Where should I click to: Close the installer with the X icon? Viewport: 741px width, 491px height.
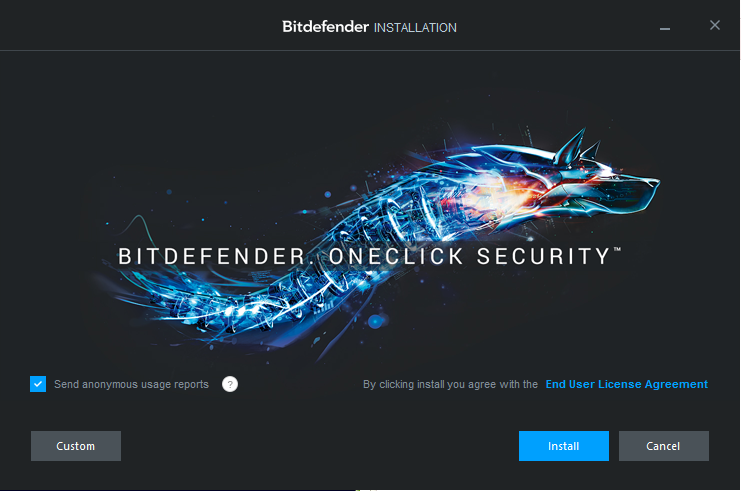715,25
